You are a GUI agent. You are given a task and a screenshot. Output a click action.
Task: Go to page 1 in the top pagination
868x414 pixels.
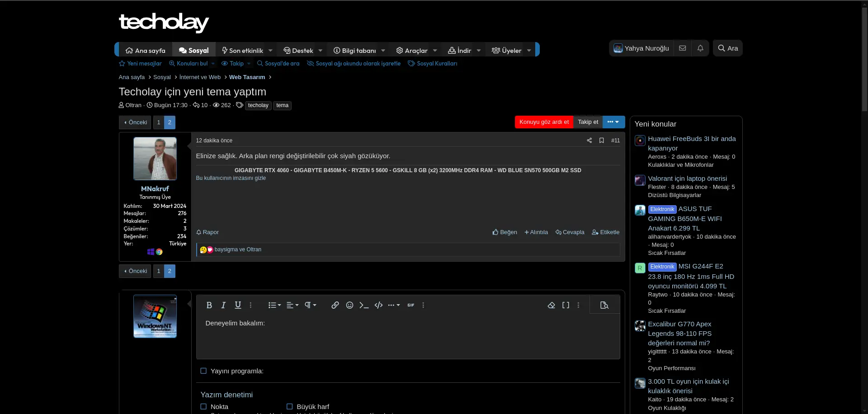[x=159, y=122]
